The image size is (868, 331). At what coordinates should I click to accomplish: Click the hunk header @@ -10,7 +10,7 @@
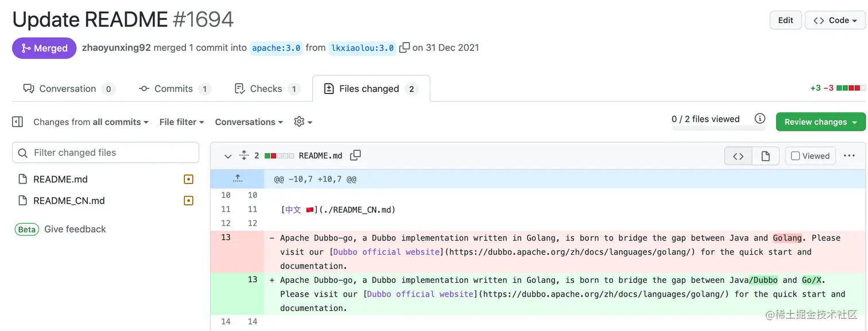(x=315, y=179)
